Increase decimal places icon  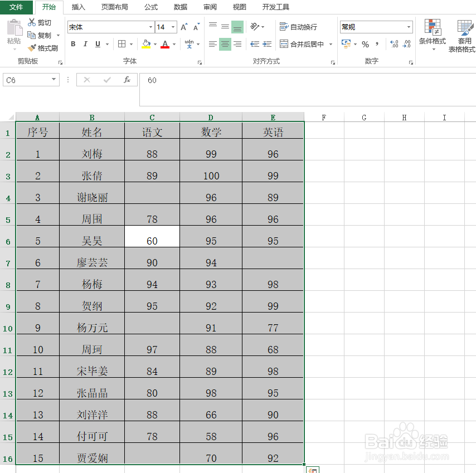click(394, 45)
